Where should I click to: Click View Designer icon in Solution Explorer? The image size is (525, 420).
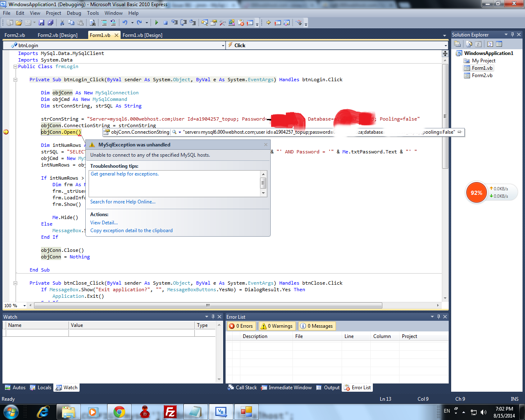click(x=499, y=44)
